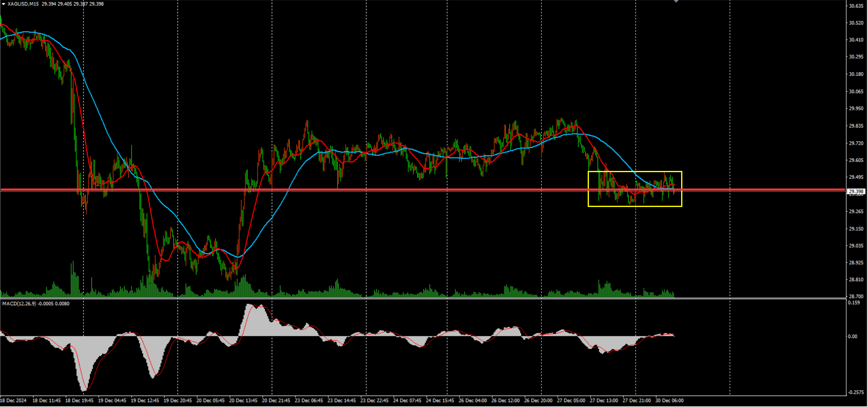
Task: Click the 30.410 price scale label
Action: tap(856, 40)
